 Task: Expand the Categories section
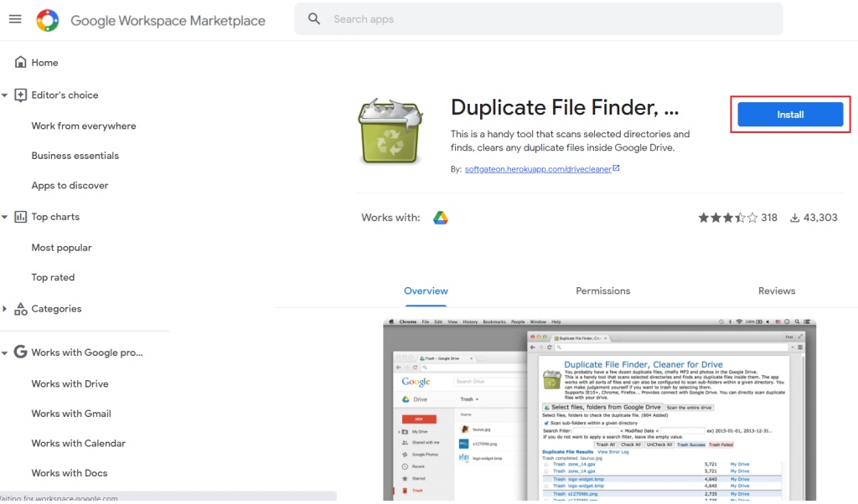tap(5, 309)
